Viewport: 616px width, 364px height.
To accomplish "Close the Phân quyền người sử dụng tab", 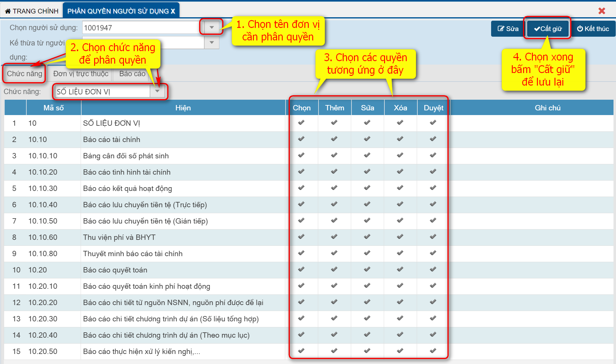I will coord(173,11).
